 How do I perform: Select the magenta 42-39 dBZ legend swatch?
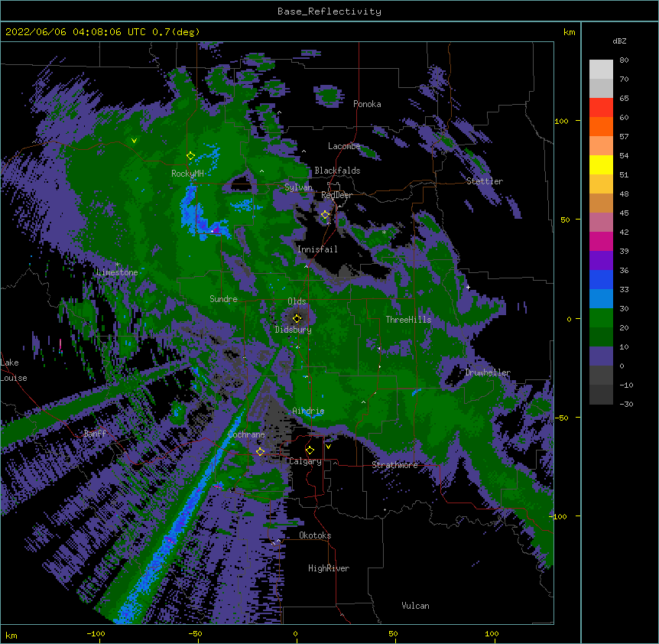601,241
